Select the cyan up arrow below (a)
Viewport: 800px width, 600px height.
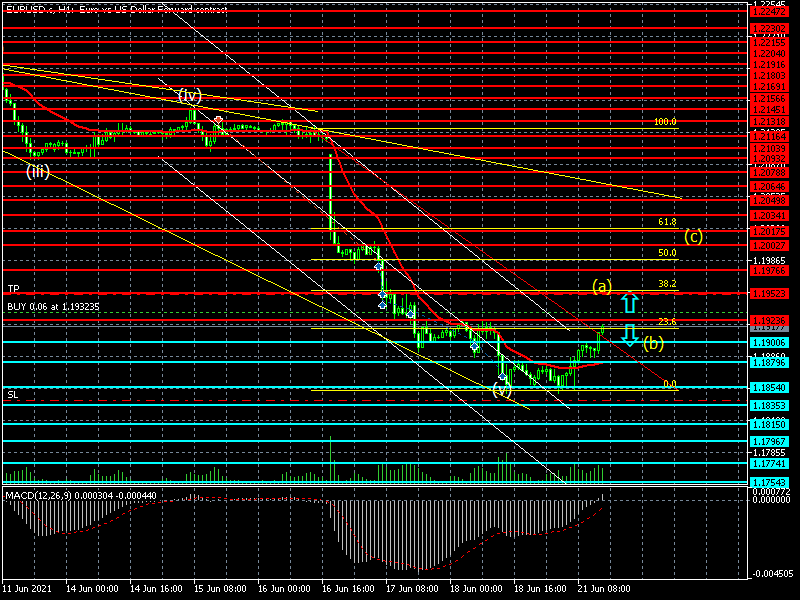tap(630, 302)
